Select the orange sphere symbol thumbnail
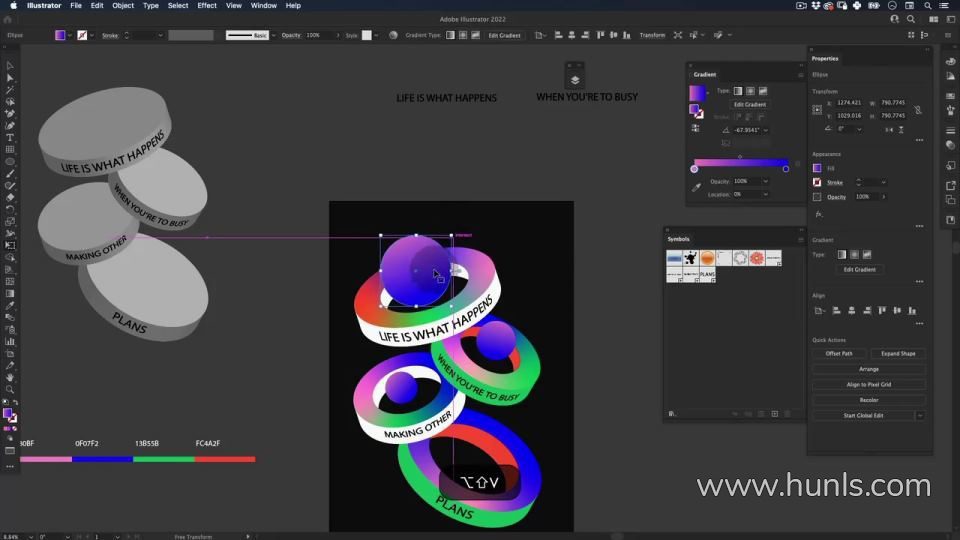Viewport: 960px width, 540px height. click(707, 258)
